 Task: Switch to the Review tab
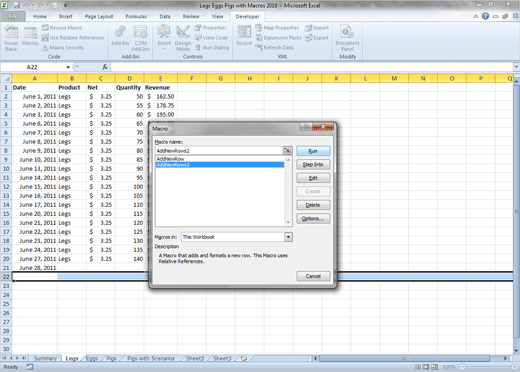tap(191, 16)
